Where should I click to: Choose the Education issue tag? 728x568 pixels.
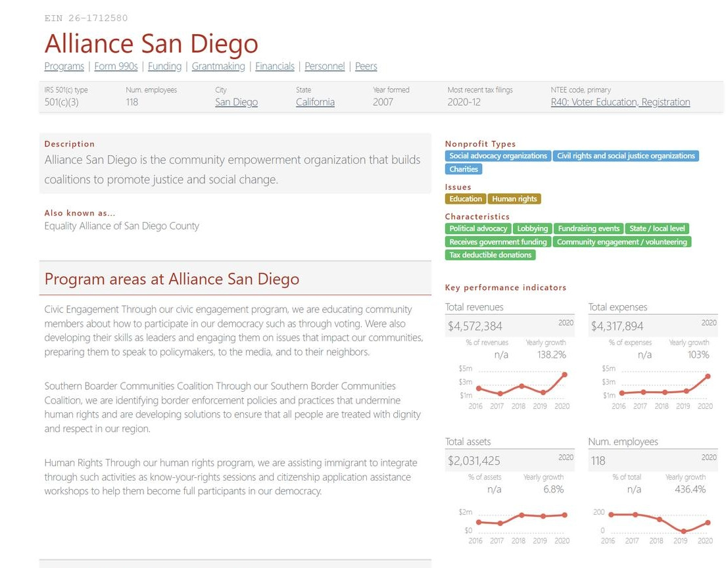pos(465,199)
